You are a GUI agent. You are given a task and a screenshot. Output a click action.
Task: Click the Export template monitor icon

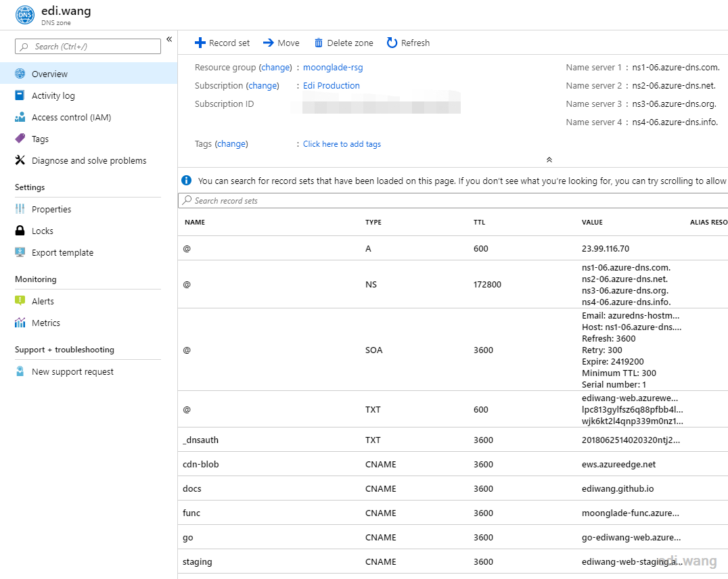[20, 252]
